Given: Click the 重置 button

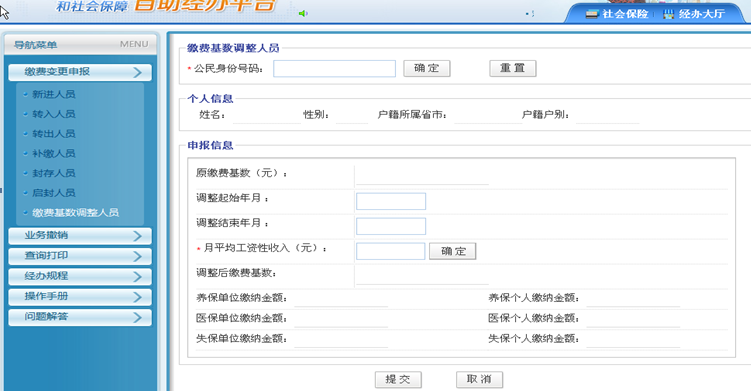Looking at the screenshot, I should click(x=512, y=69).
